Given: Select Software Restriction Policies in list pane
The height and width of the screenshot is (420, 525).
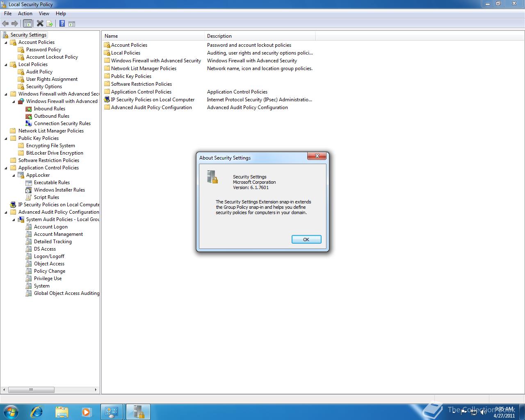Looking at the screenshot, I should (142, 84).
